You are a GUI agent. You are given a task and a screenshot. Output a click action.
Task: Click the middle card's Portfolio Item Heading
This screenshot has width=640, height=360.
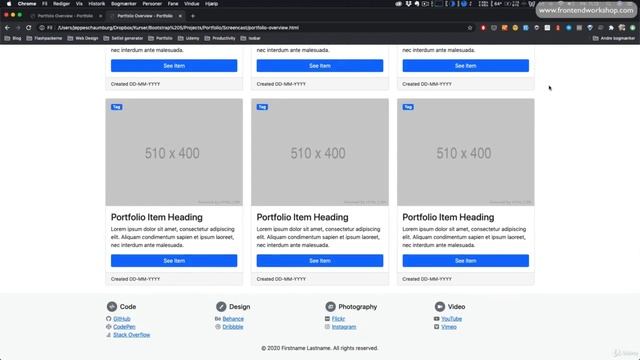(x=302, y=217)
